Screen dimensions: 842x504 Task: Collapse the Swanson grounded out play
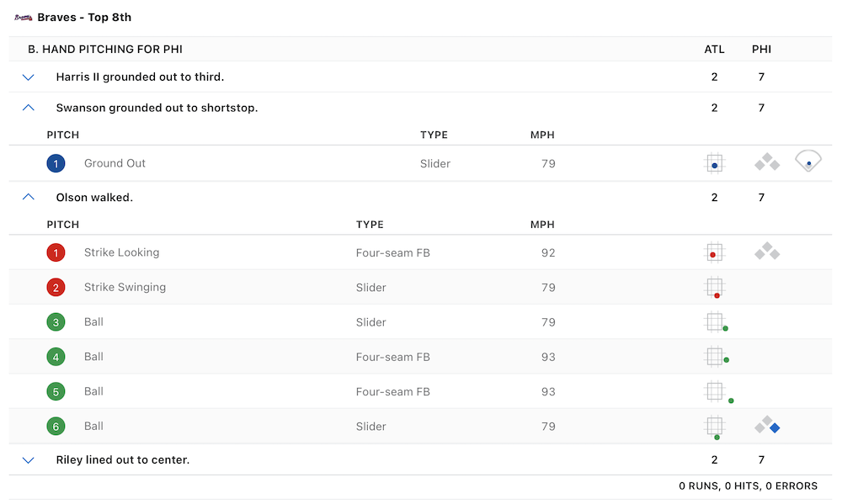coord(29,108)
